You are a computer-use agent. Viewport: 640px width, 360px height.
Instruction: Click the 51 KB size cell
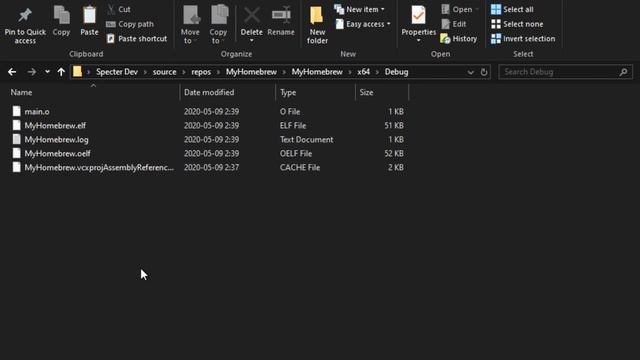394,125
